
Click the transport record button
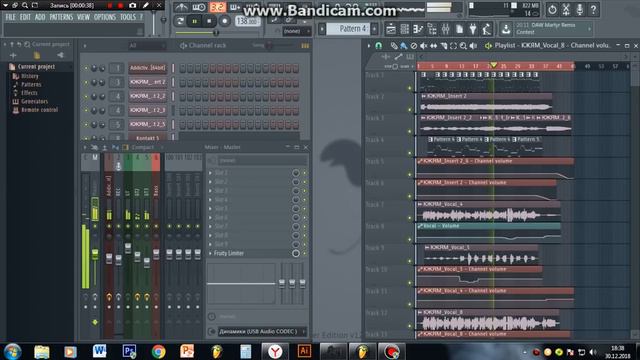[224, 21]
